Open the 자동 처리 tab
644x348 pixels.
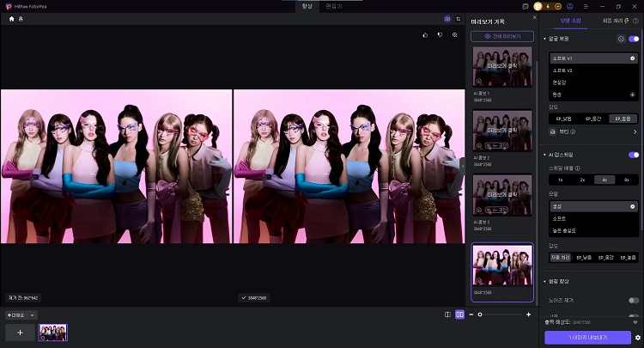click(x=616, y=21)
